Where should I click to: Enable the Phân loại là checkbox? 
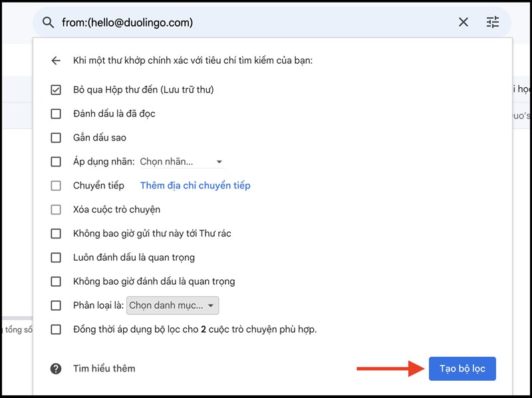pos(56,305)
